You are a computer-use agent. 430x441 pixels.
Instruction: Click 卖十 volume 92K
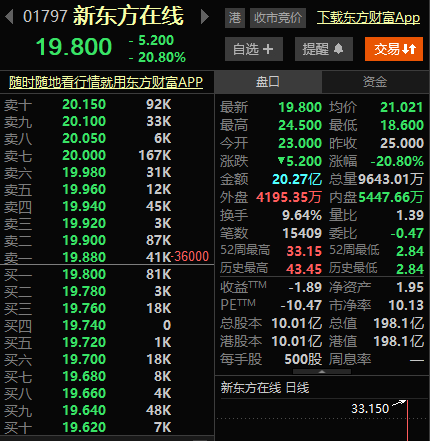point(159,104)
